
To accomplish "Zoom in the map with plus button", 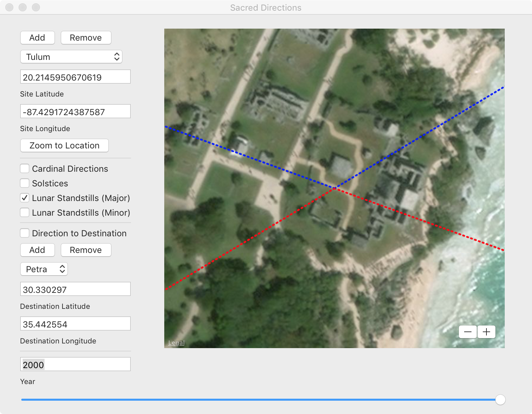I will click(486, 332).
